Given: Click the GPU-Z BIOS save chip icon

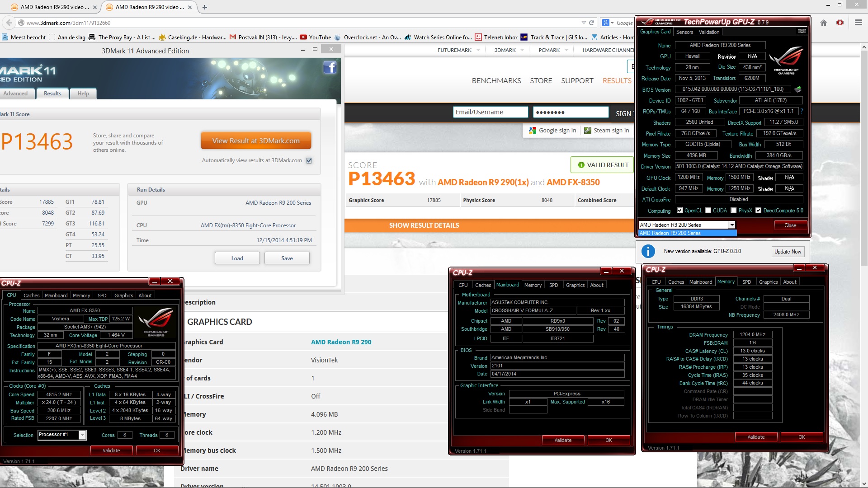Looking at the screenshot, I should click(798, 89).
